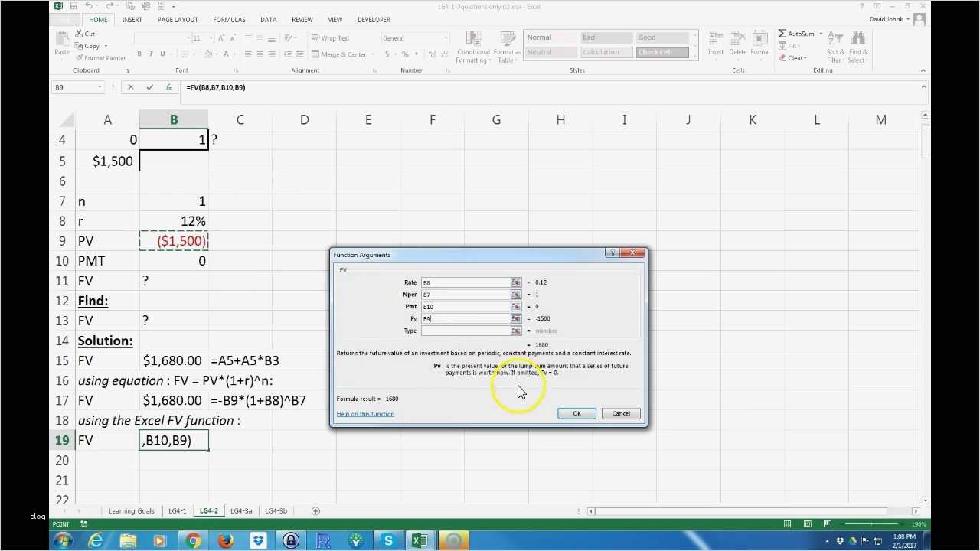Click the AutoSum sigma icon
The width and height of the screenshot is (980, 551).
pos(782,34)
